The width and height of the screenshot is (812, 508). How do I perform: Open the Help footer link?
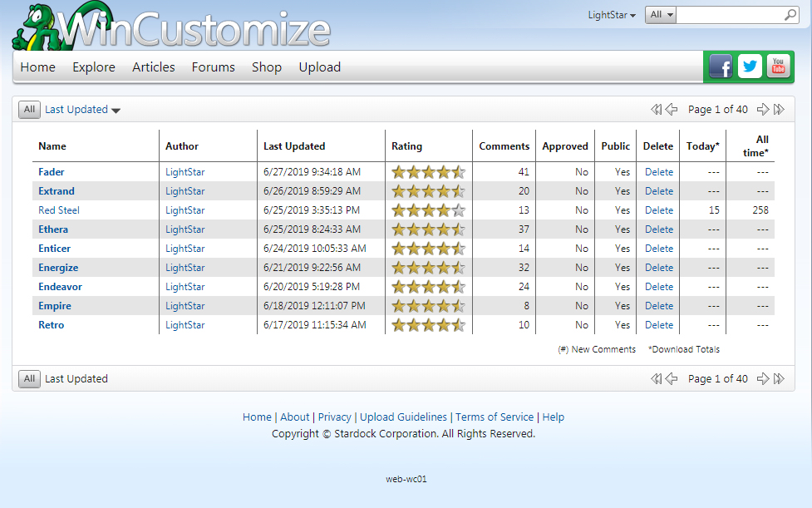point(553,417)
